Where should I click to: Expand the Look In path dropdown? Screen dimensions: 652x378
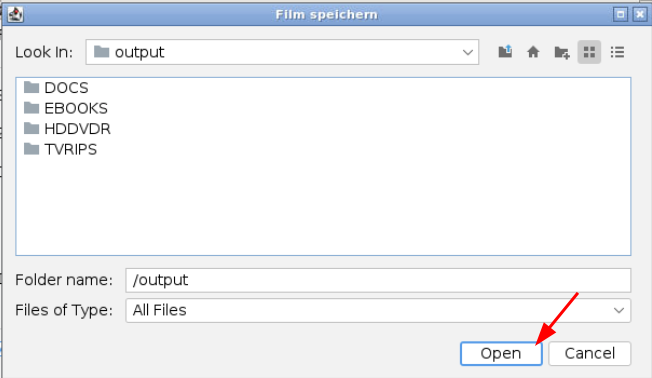coord(468,52)
